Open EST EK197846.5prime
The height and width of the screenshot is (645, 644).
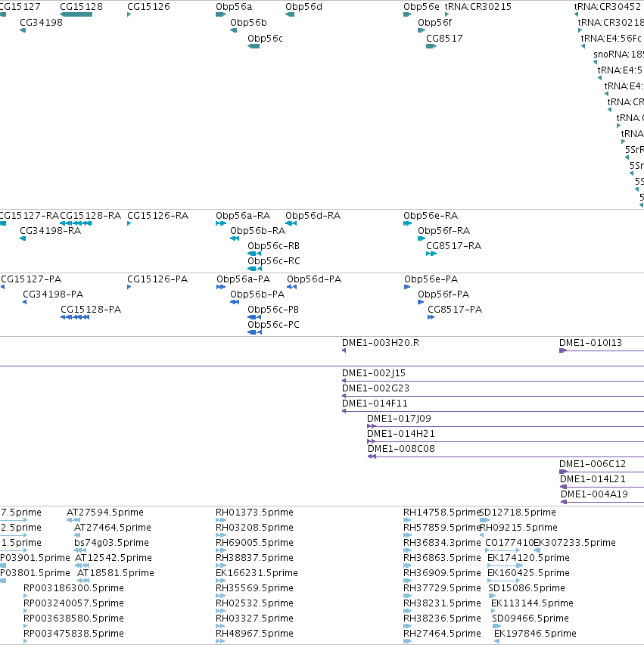[496, 641]
